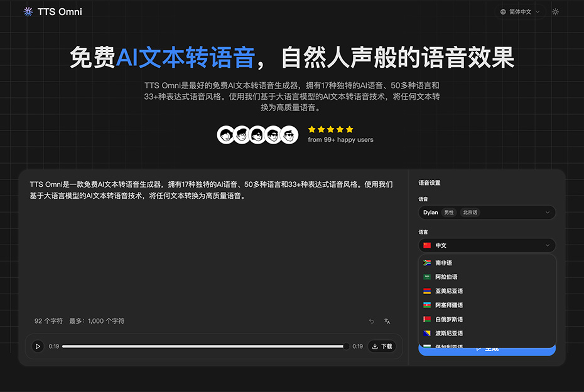Click the 男性 tag on voice
Screen dimensions: 584x392
pyautogui.click(x=449, y=213)
